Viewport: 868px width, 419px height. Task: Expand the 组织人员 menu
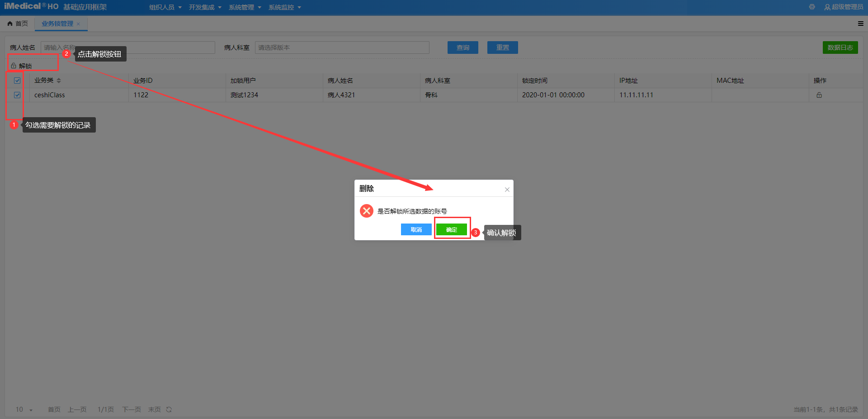[x=165, y=7]
